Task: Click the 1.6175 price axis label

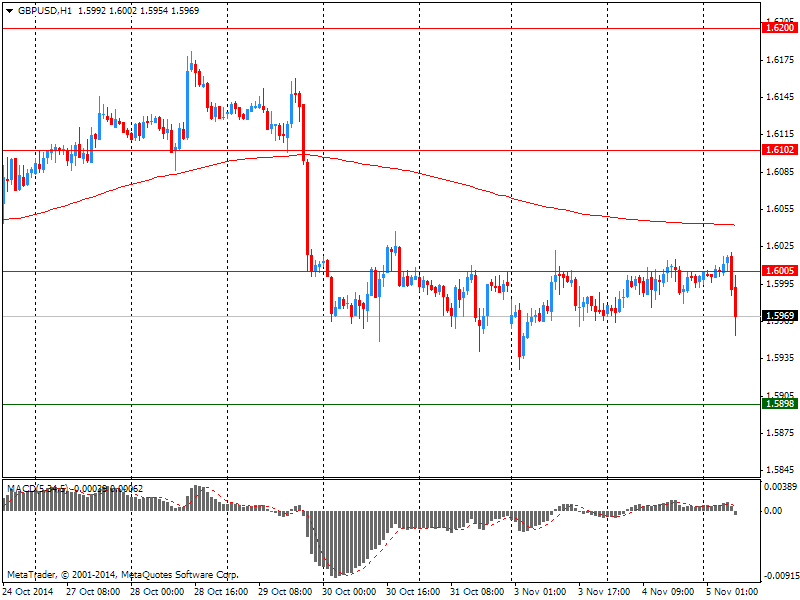Action: coord(780,60)
